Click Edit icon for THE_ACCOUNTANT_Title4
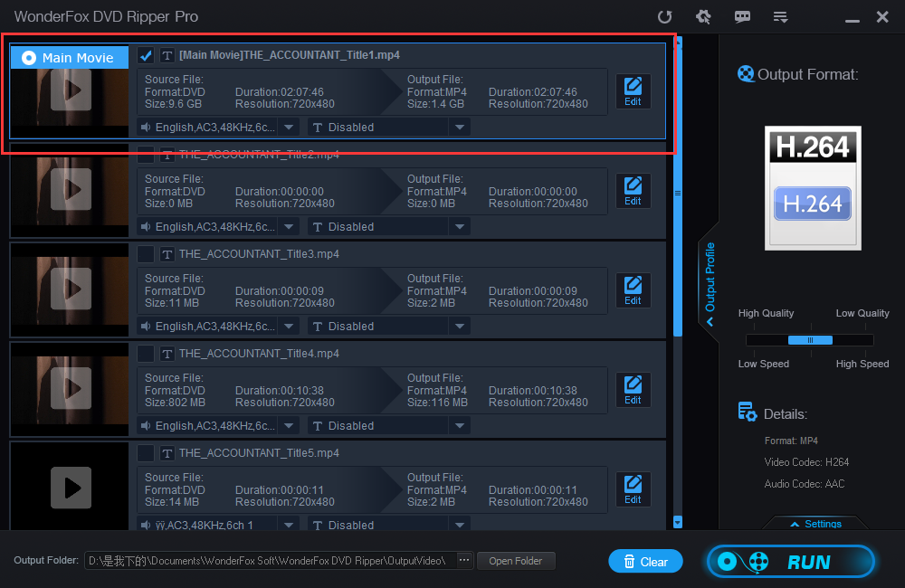Screen dimensions: 905x588 (633, 390)
